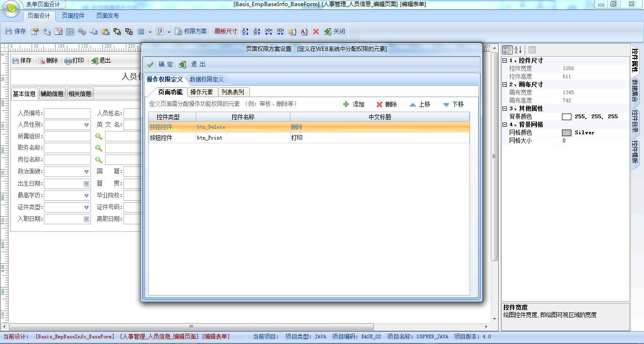Select 辅助信息 tab on the form canvas
Image resolution: width=644 pixels, height=344 pixels.
(x=52, y=94)
